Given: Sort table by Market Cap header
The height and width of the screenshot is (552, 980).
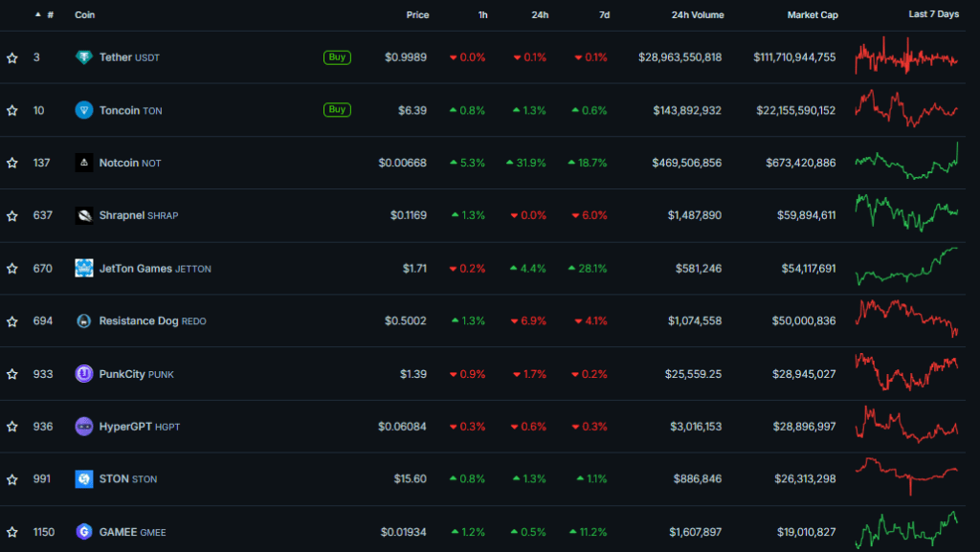Looking at the screenshot, I should click(812, 15).
